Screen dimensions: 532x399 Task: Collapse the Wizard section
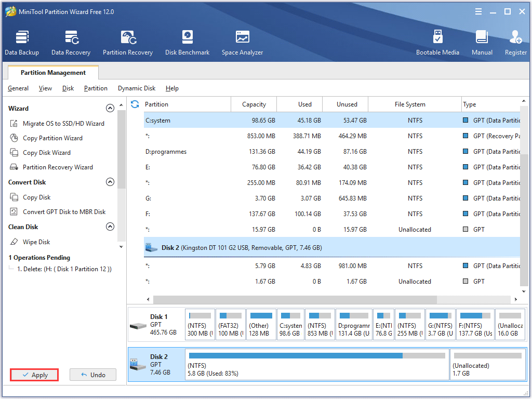point(110,108)
